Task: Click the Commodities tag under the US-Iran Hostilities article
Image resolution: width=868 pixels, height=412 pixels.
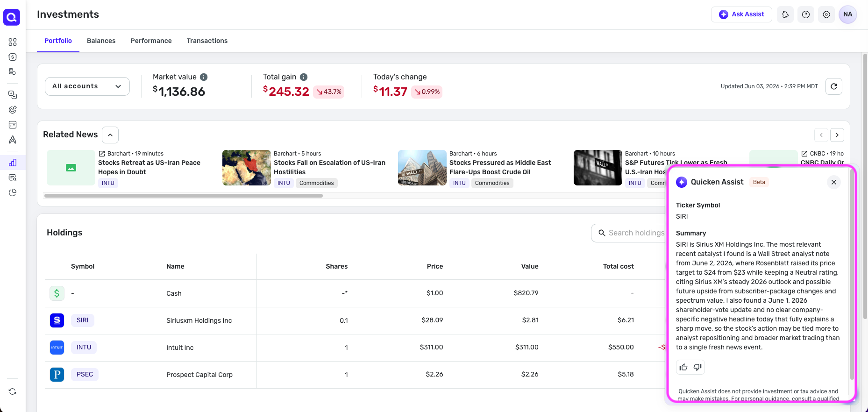Action: coord(317,183)
